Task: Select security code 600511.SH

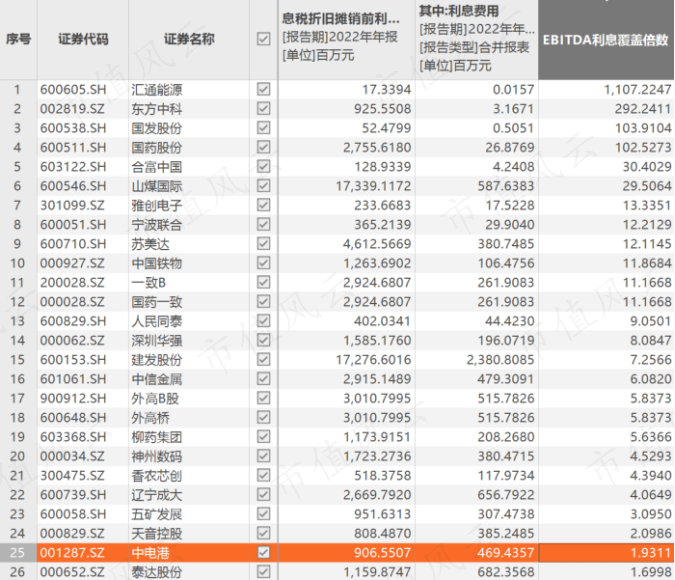Action: click(x=73, y=148)
